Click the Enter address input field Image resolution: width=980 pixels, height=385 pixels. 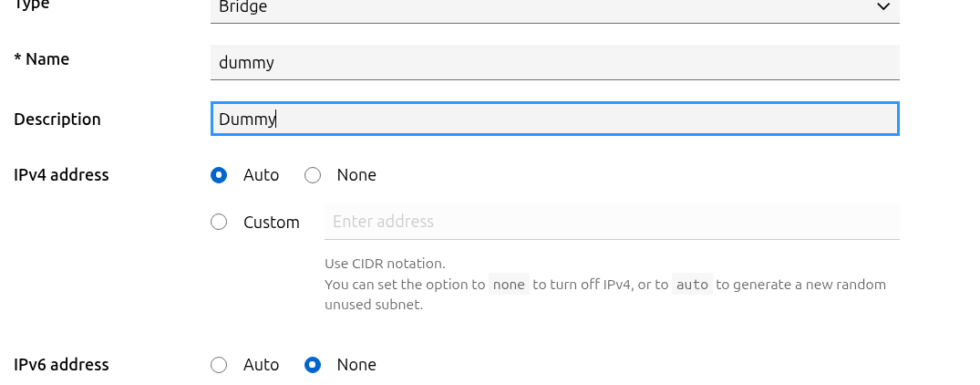click(x=612, y=222)
